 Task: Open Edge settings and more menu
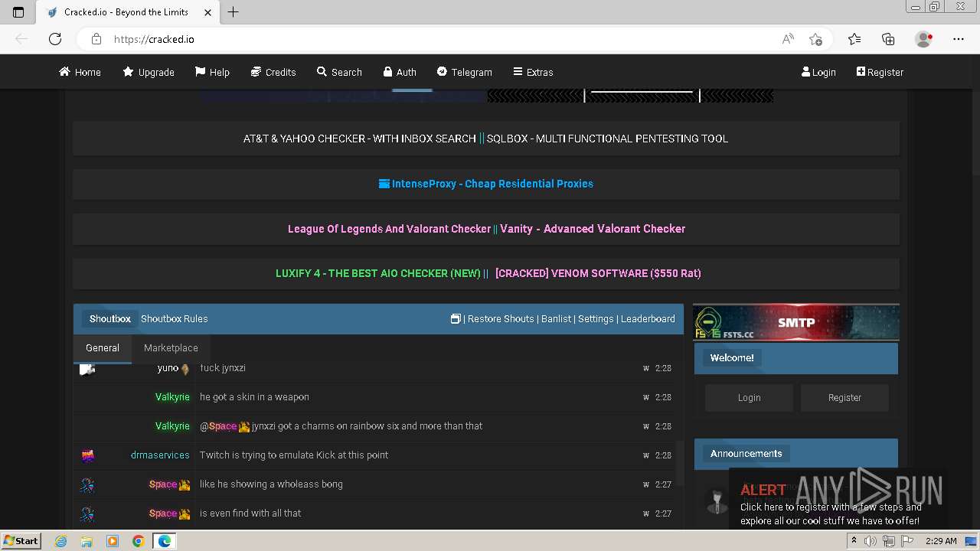coord(959,39)
